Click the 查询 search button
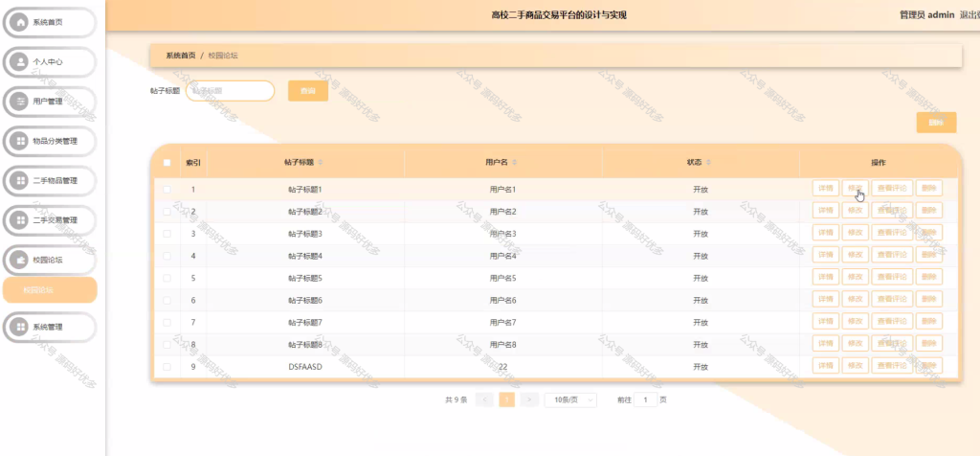This screenshot has height=456, width=980. coord(308,91)
